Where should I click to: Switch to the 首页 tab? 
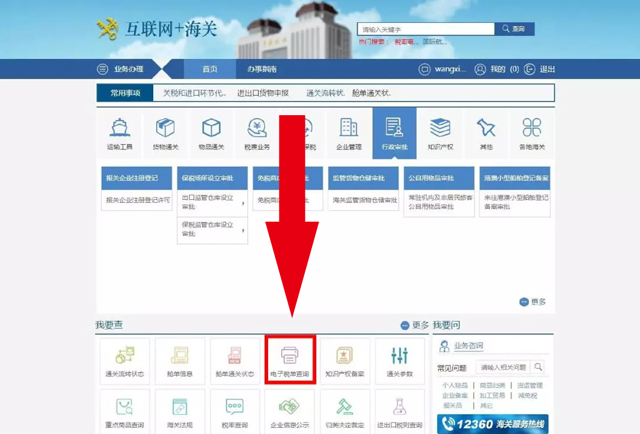coord(210,69)
